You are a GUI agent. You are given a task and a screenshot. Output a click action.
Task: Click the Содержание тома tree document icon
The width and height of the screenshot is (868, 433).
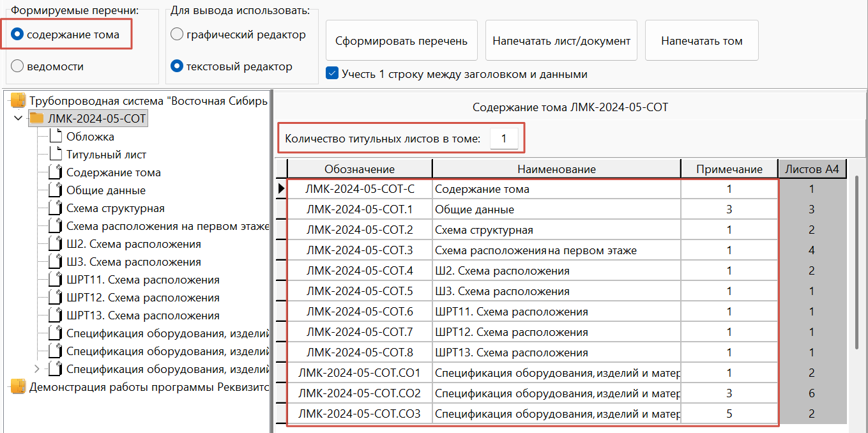(x=56, y=172)
